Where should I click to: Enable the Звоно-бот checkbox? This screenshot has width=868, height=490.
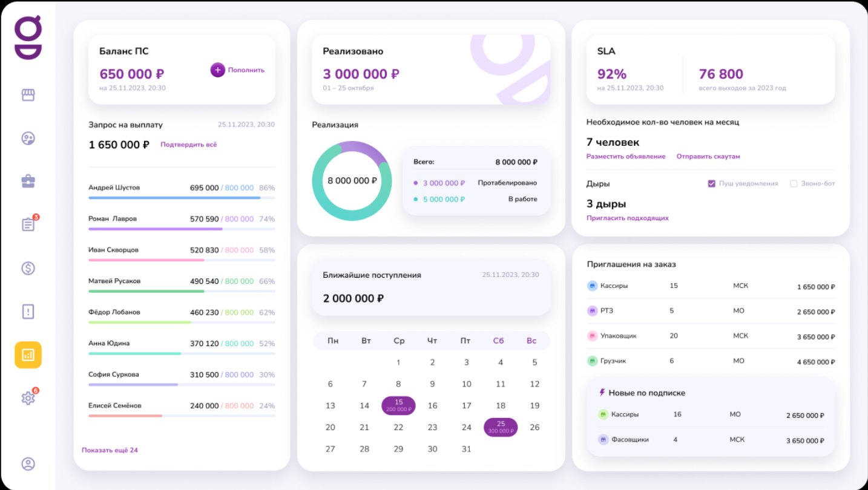pyautogui.click(x=794, y=183)
